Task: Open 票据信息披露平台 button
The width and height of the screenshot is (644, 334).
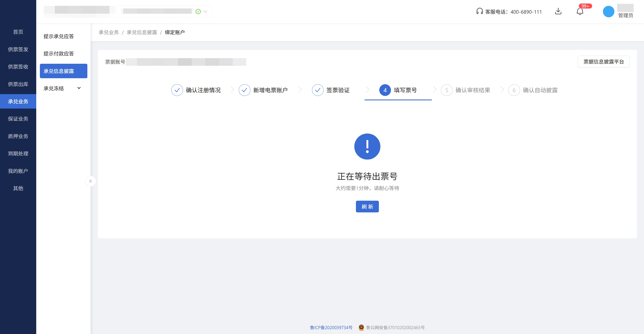Action: tap(603, 62)
